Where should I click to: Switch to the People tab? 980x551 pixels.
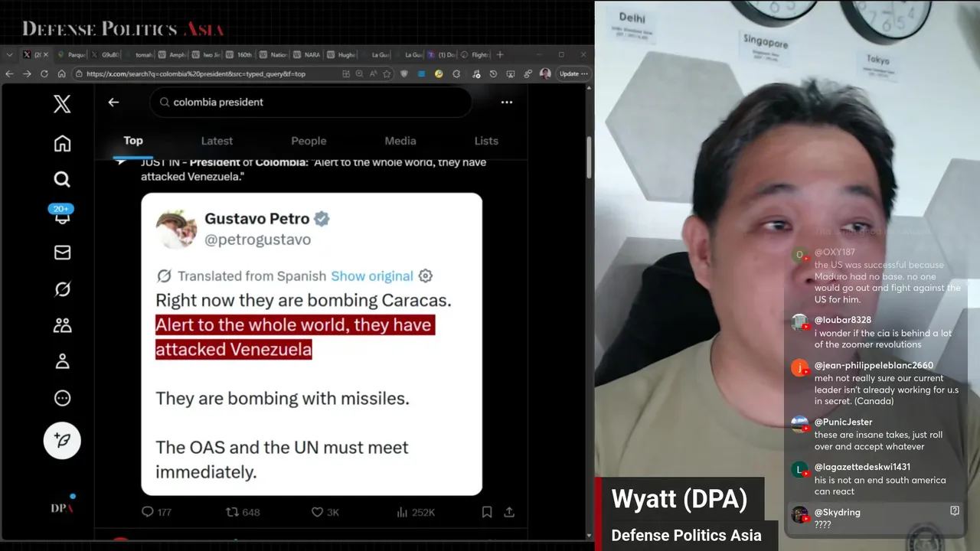[x=309, y=141]
